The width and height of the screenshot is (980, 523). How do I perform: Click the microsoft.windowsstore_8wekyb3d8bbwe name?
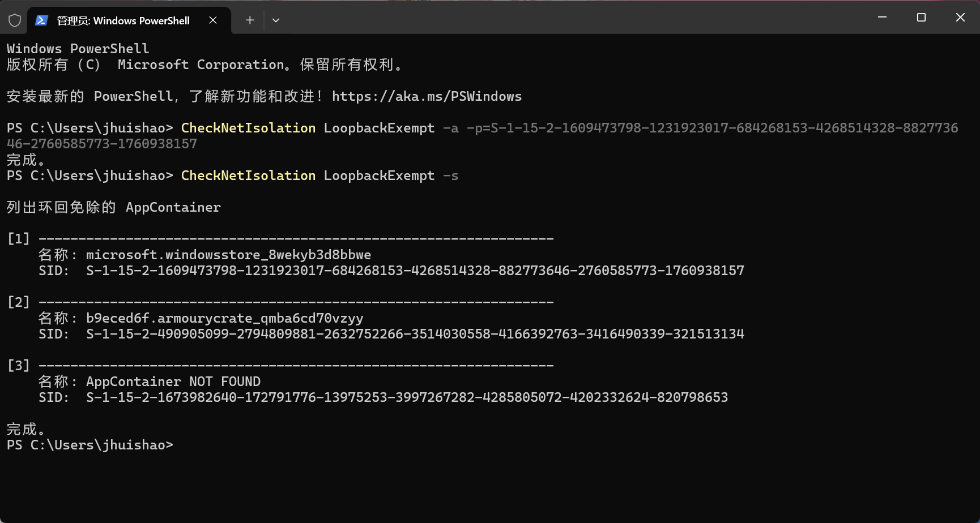(x=228, y=255)
